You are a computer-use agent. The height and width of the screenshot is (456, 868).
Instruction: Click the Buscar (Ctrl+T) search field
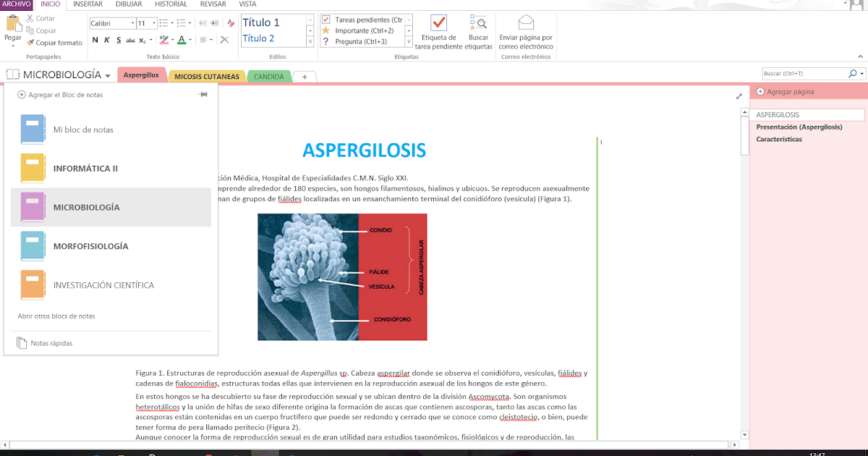tap(803, 73)
